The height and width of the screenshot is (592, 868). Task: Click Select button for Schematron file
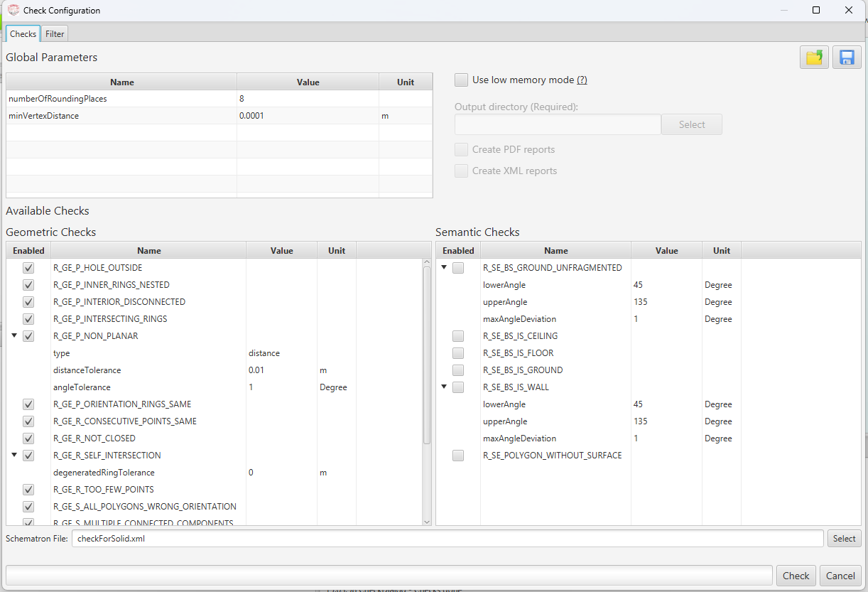pyautogui.click(x=844, y=539)
